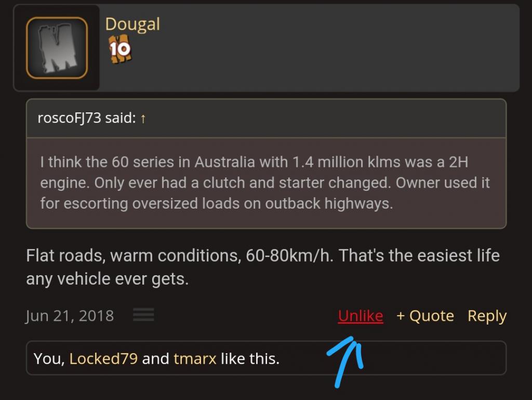Unlike this post
Image resolution: width=532 pixels, height=400 pixels.
click(361, 316)
